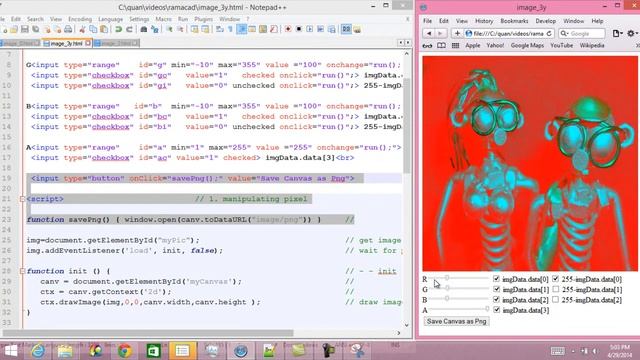
Task: Open the History menu in browser
Action: click(484, 21)
